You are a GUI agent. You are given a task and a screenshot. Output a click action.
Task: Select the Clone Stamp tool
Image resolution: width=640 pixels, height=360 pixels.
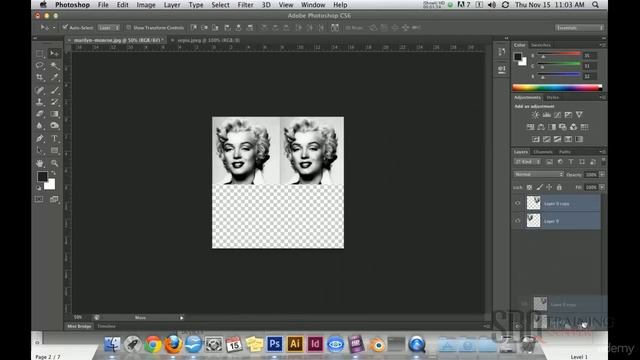[40, 102]
